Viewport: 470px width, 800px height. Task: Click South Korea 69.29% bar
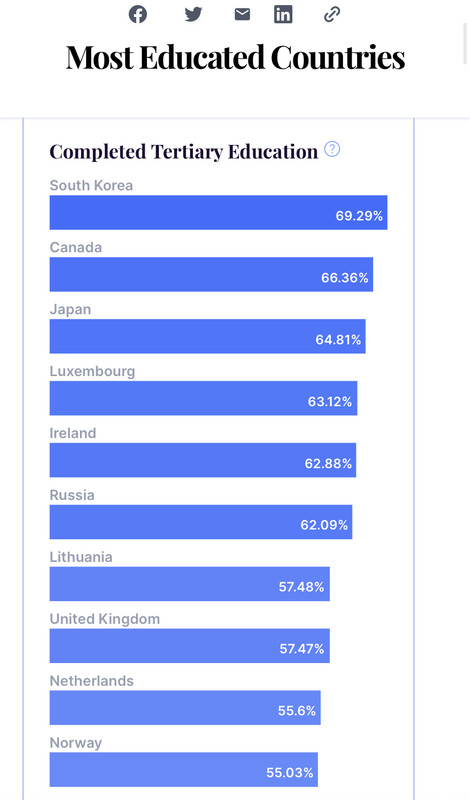point(218,212)
